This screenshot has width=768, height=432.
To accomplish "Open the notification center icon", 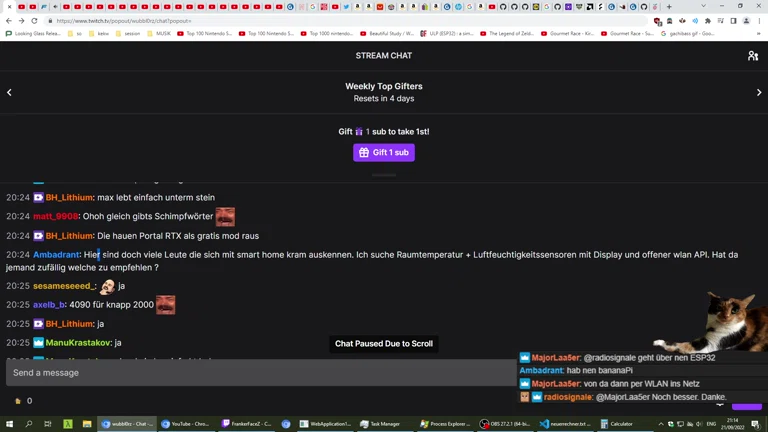I will pyautogui.click(x=756, y=424).
